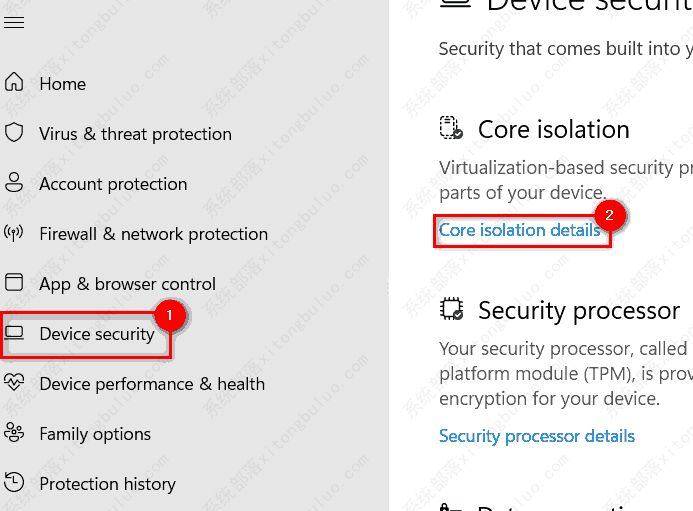Click the App & browser control window icon

pyautogui.click(x=14, y=284)
